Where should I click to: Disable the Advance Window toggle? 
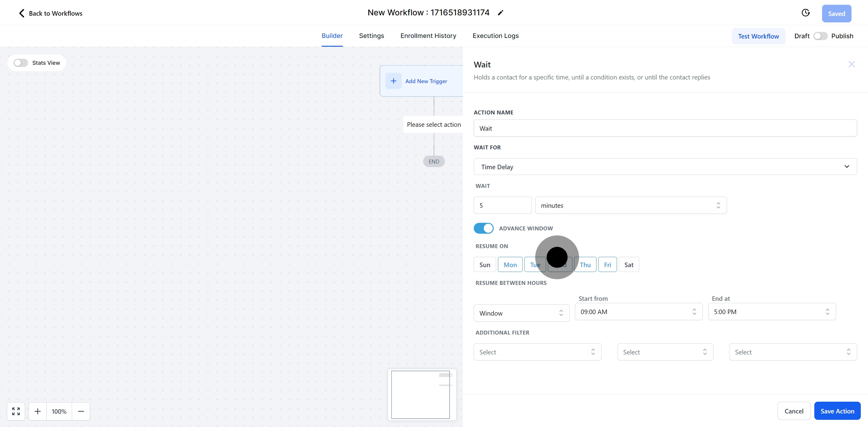[x=483, y=228]
